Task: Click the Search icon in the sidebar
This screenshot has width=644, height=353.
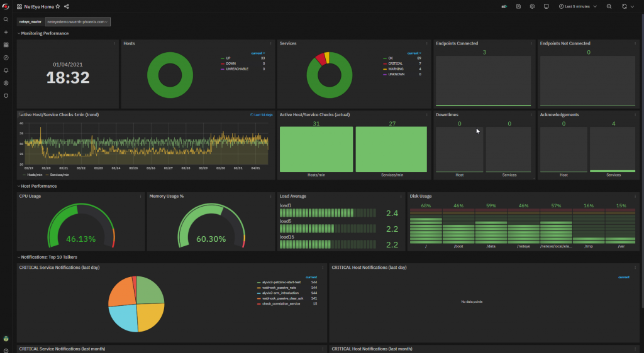Action: click(x=6, y=19)
